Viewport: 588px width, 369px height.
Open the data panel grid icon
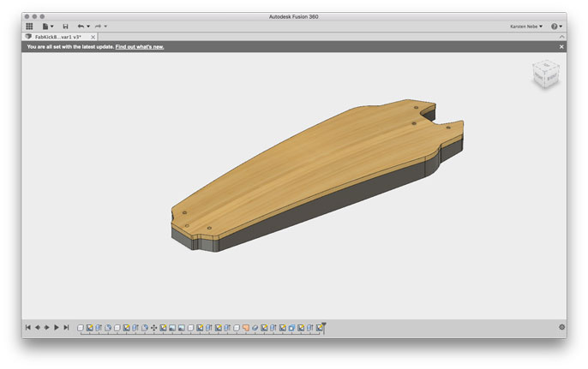[x=29, y=27]
